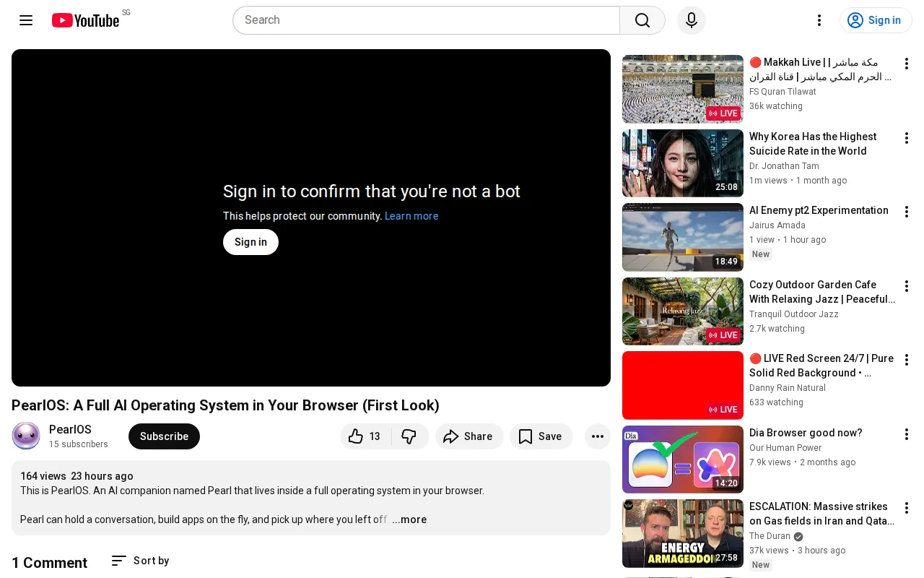Screen dimensions: 924x578
Task: Open LIVE Red Screen 24/7 thumbnail
Action: (x=683, y=385)
